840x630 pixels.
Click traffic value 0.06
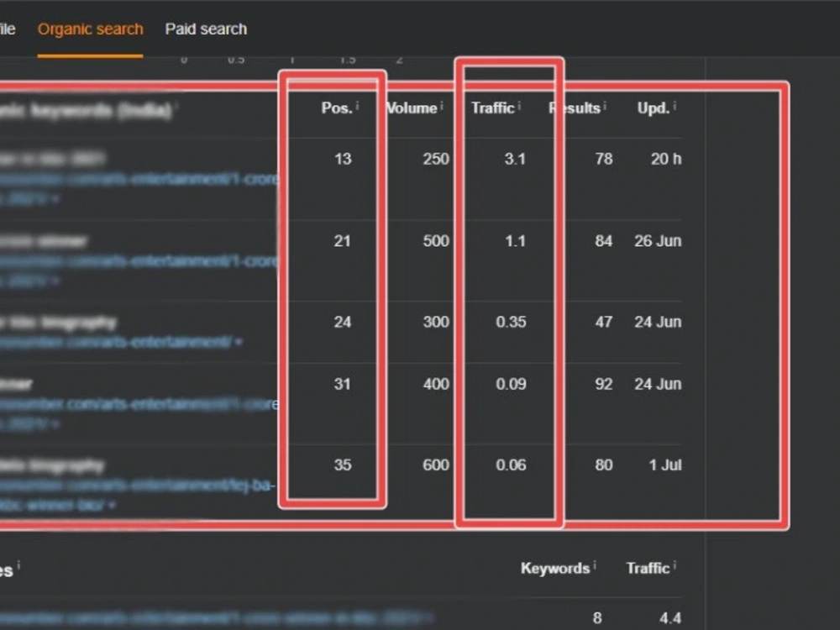[511, 465]
